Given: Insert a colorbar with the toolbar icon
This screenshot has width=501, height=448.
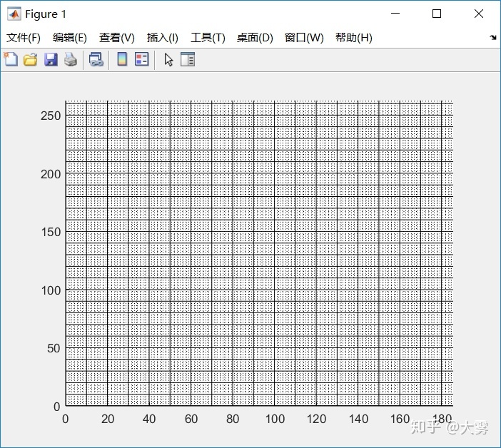Looking at the screenshot, I should (x=122, y=59).
